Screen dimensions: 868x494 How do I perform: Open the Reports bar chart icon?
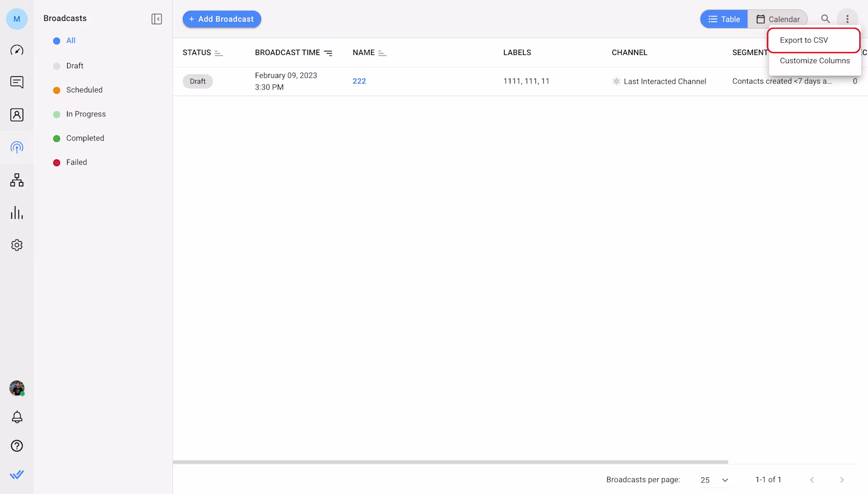tap(17, 213)
